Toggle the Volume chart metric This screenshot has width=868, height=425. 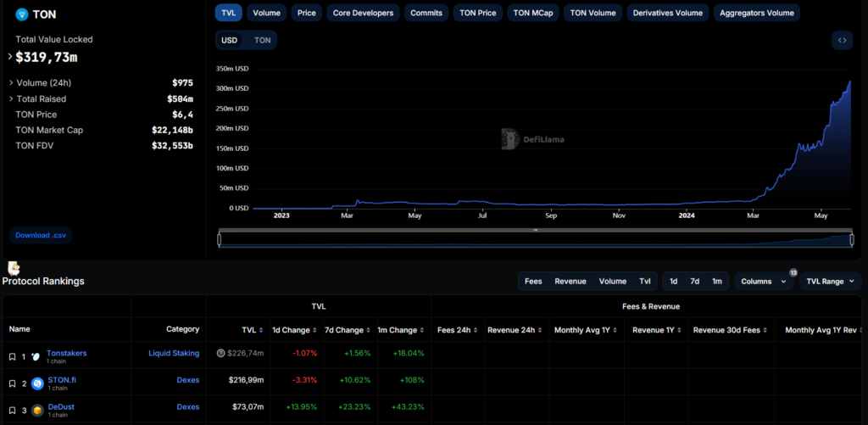pos(266,13)
